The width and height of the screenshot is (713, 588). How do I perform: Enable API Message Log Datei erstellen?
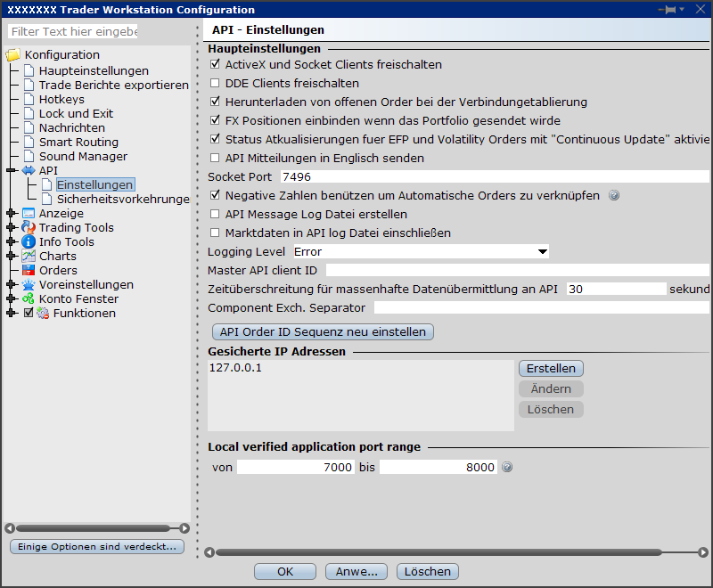click(215, 215)
